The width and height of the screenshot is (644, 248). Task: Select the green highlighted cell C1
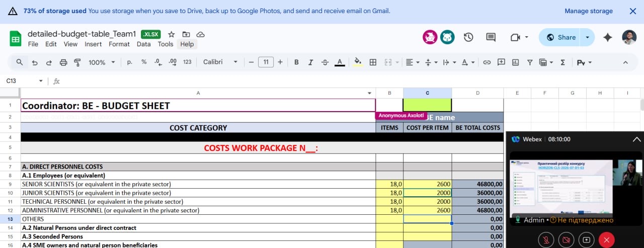click(x=427, y=106)
